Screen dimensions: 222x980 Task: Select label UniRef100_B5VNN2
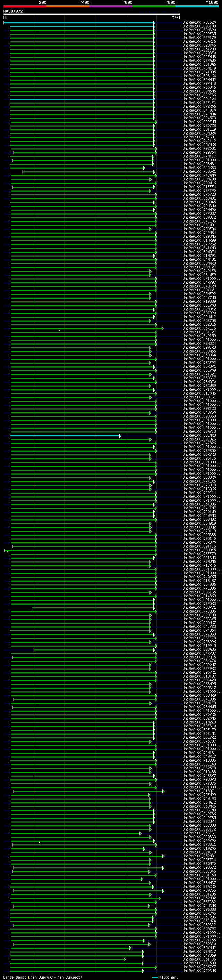pyautogui.click(x=199, y=948)
